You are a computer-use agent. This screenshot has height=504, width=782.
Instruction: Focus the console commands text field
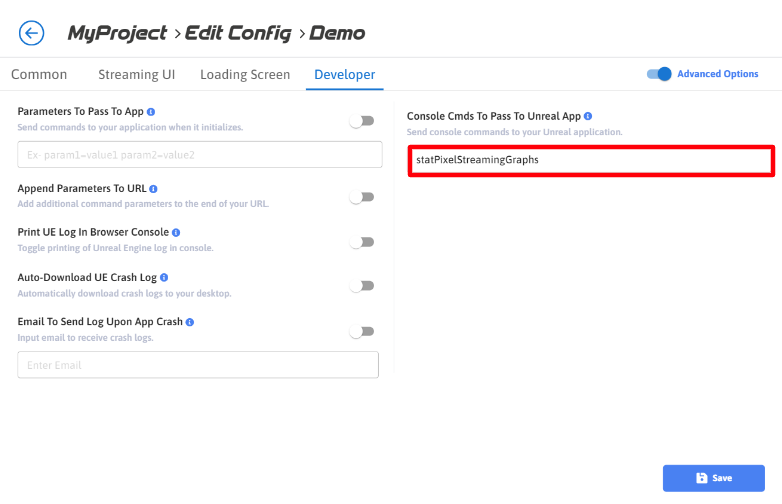point(590,160)
